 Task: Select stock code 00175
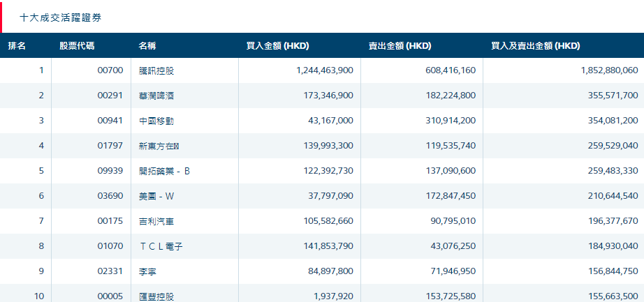pyautogui.click(x=110, y=221)
